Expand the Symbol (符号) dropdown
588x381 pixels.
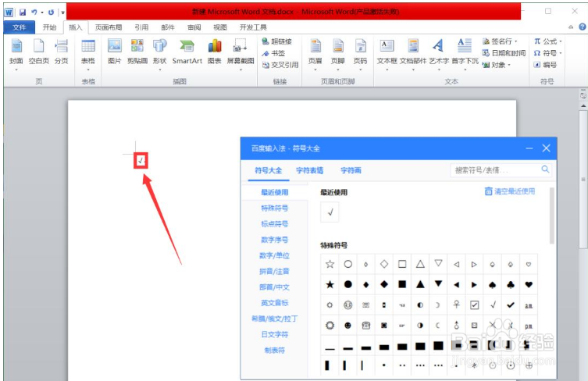(560, 53)
